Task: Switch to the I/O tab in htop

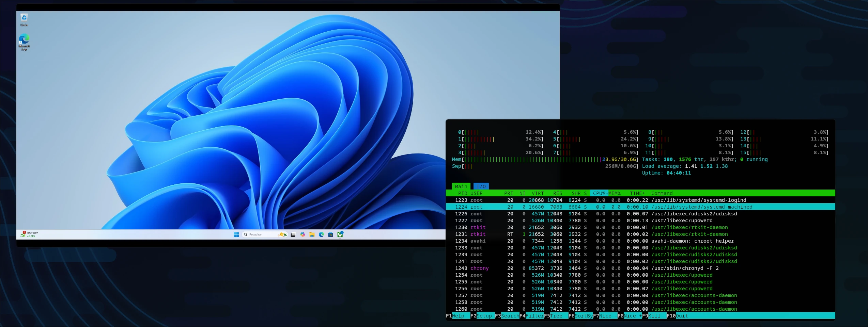Action: (x=481, y=186)
